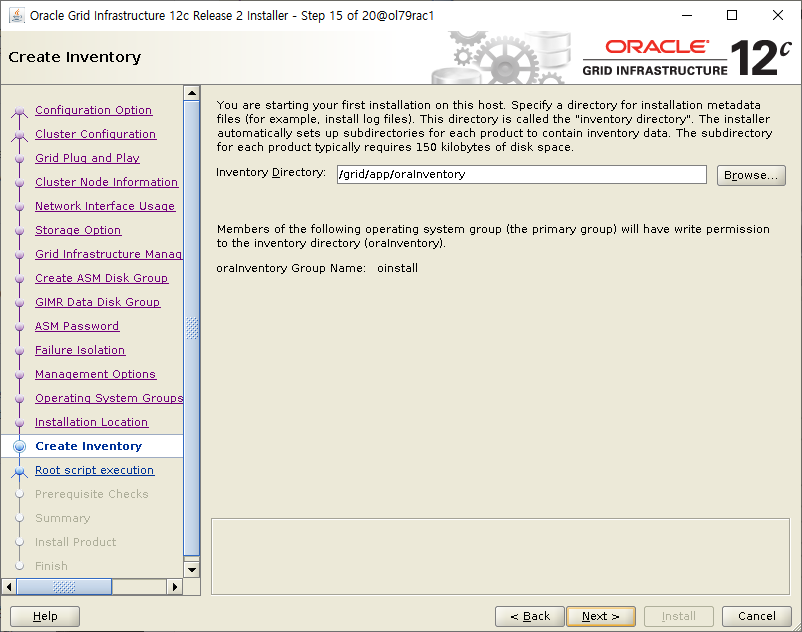
Task: Open the Configuration Option step
Action: point(93,110)
